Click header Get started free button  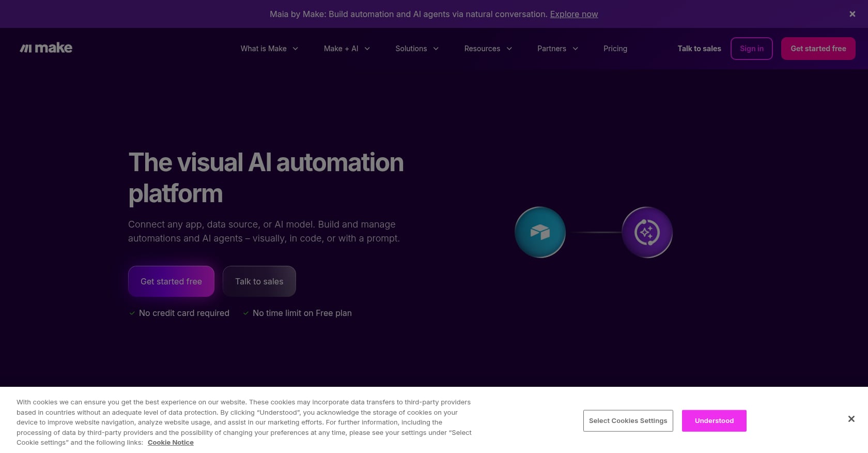coord(818,49)
